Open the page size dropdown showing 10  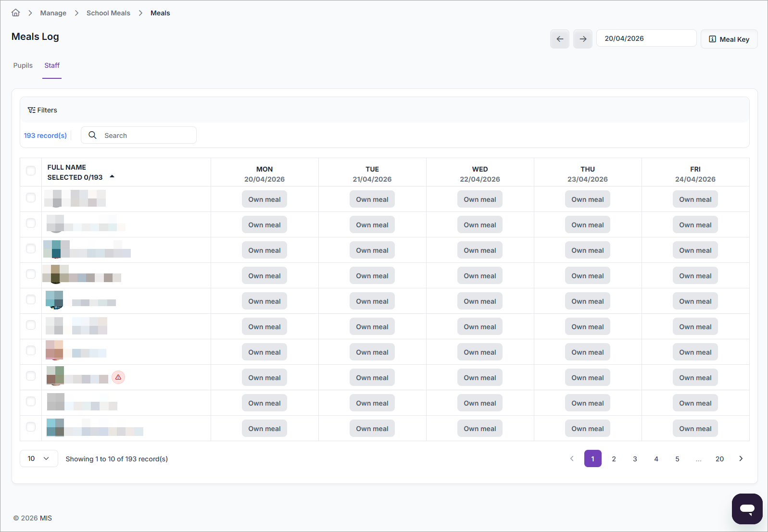click(x=38, y=458)
